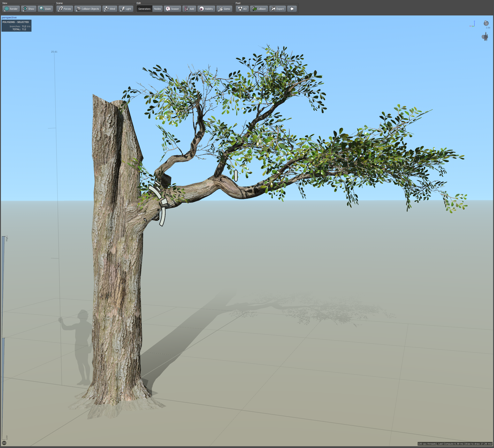Click the Season toolbar icon
Screen dimensions: 494x448
coord(168,9)
